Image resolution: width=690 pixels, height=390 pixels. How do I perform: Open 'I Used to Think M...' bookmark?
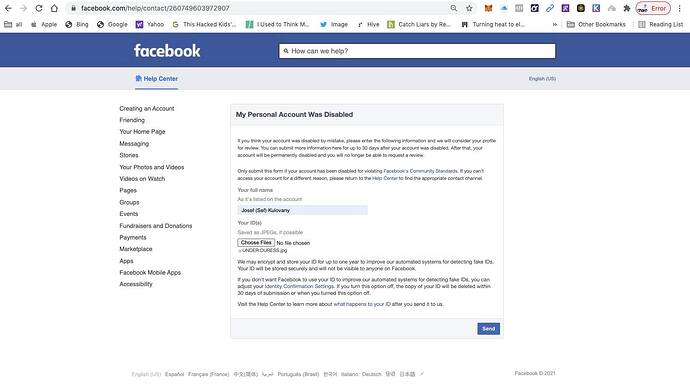[277, 25]
